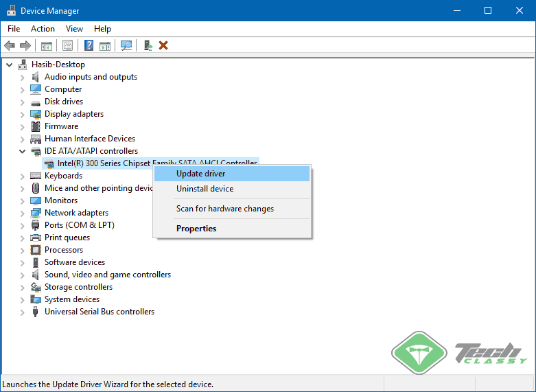
Task: Click the red X Uninstall device icon
Action: (x=163, y=45)
